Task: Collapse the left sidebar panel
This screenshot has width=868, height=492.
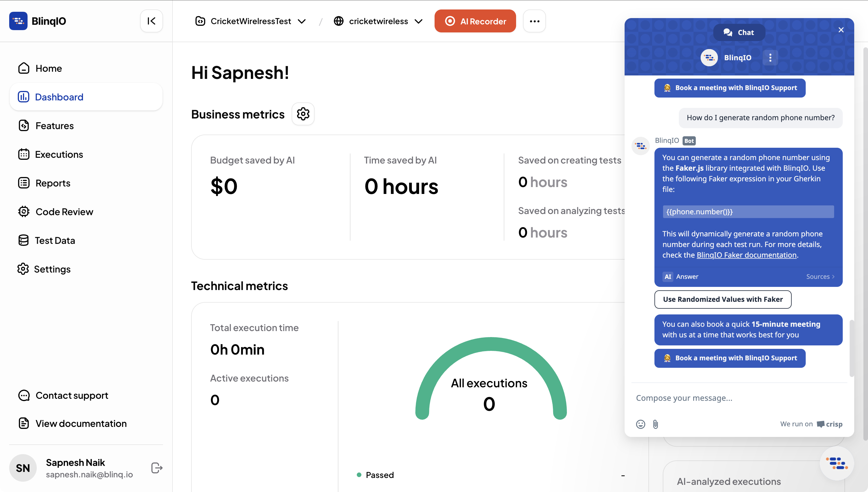Action: 152,21
